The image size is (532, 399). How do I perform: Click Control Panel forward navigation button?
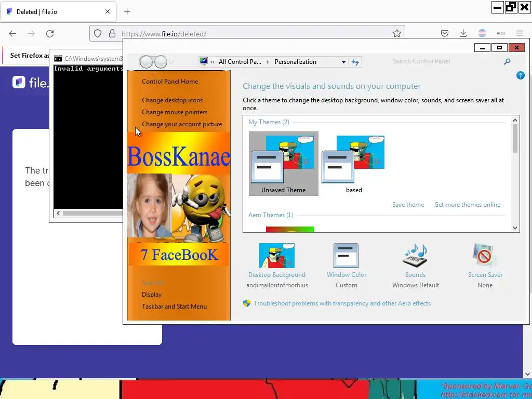click(161, 62)
